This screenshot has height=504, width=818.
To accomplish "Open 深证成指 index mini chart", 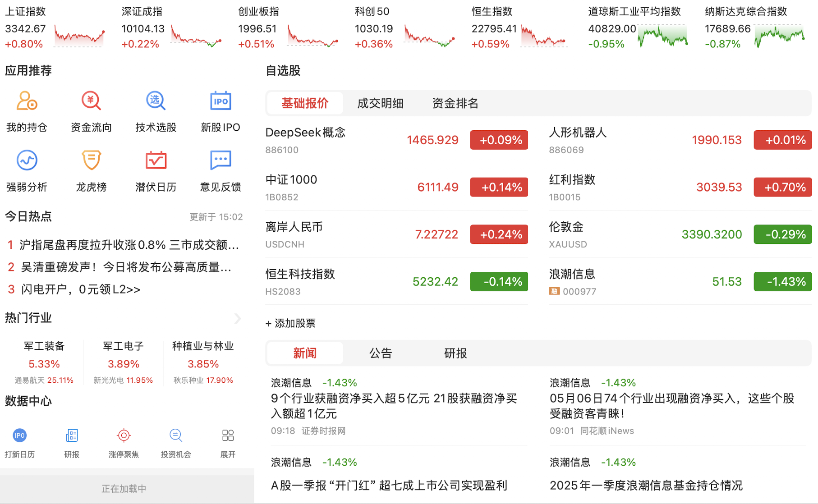I will pos(196,36).
